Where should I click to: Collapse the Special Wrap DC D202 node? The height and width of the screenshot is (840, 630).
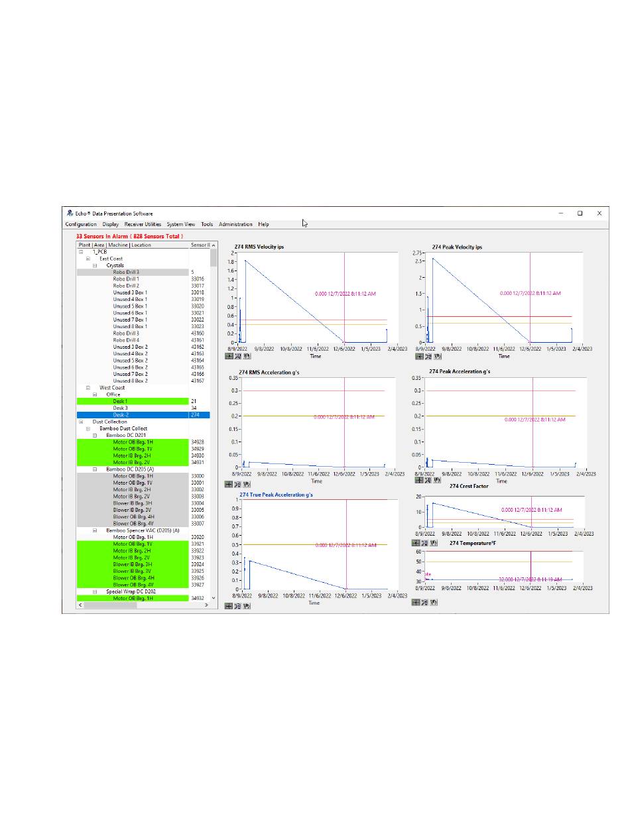coord(95,591)
